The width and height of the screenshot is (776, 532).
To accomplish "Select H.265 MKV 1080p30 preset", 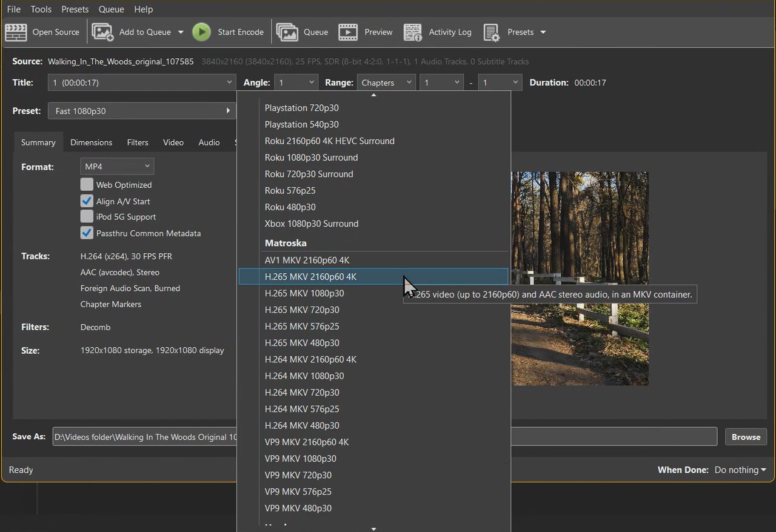I will (373, 293).
